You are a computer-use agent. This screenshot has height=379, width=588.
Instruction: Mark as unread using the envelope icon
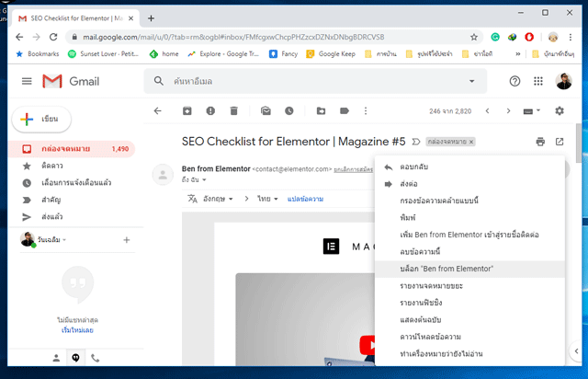266,110
